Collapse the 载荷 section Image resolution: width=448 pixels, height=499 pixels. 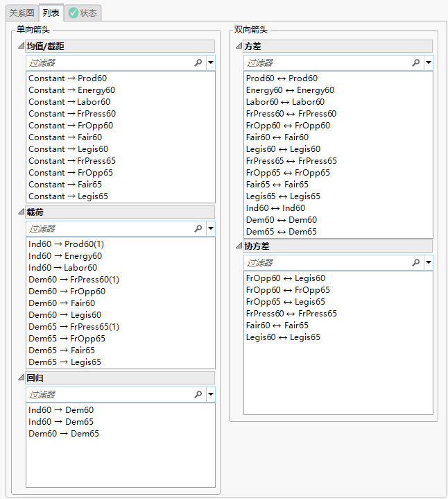[21, 212]
